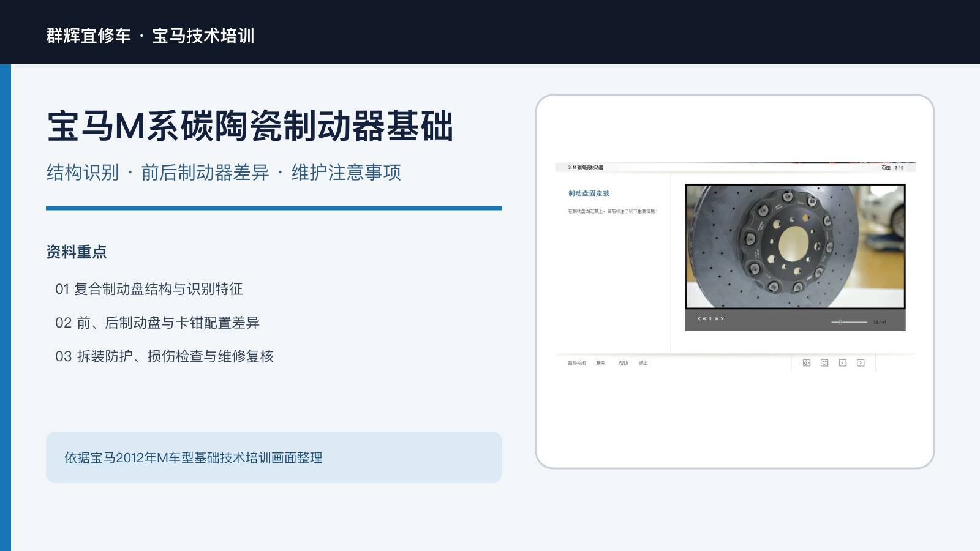Click the header text 群辉宜修车 · 宝马技术培训

click(150, 36)
